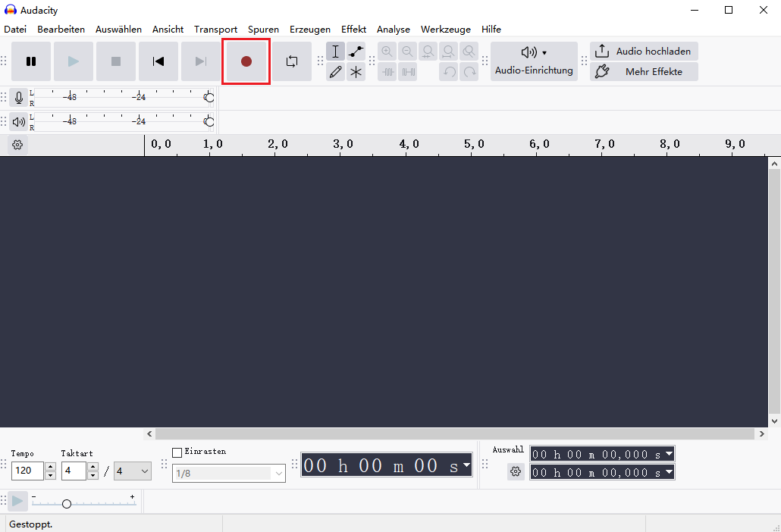The width and height of the screenshot is (781, 532).
Task: Open the Datei menu
Action: coord(15,30)
